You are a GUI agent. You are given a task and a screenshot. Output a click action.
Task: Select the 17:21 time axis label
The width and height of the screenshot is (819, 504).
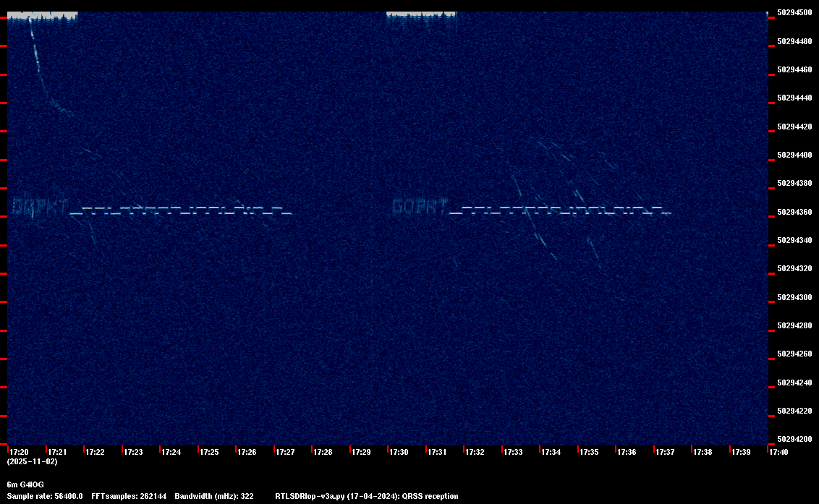(57, 452)
